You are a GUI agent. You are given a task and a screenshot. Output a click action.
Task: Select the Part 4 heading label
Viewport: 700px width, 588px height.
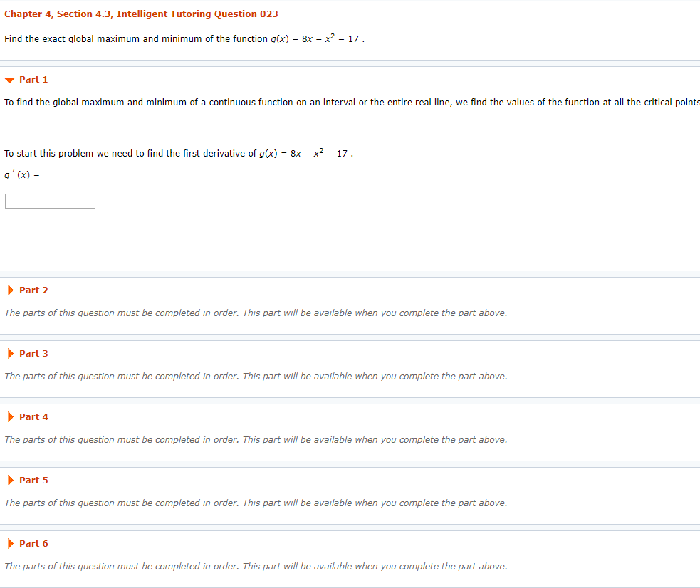pos(33,416)
